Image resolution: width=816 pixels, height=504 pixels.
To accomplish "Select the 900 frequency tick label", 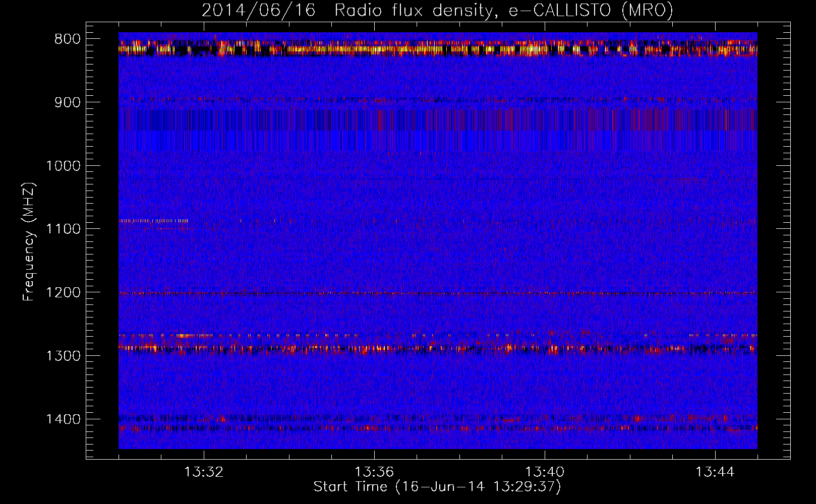I will 66,102.
